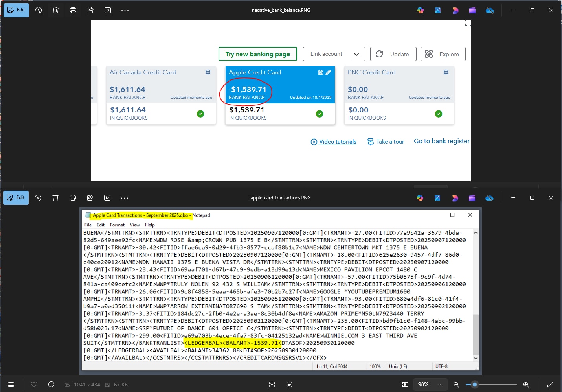562x392 pixels.
Task: Click the pencil edit icon on Apple Credit Card
Action: click(x=328, y=72)
